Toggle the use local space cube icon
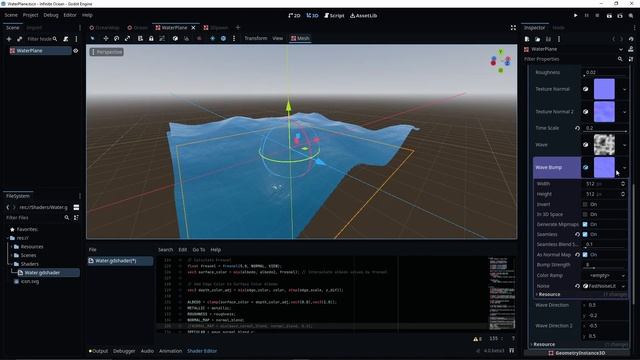Image resolution: width=640 pixels, height=360 pixels. click(x=175, y=38)
